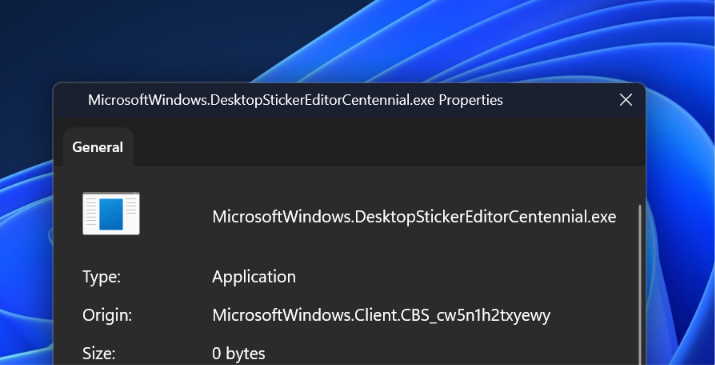Select the Type: label
The width and height of the screenshot is (715, 365).
point(101,277)
